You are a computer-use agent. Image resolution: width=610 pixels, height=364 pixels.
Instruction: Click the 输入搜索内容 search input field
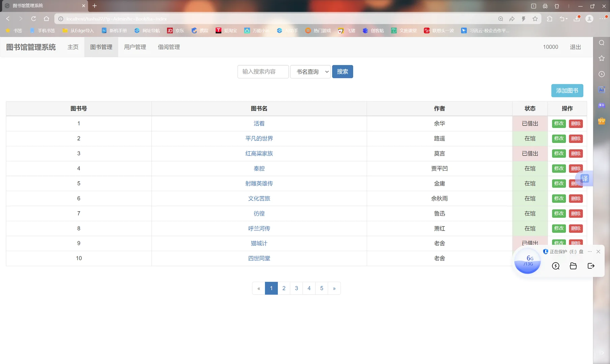263,71
